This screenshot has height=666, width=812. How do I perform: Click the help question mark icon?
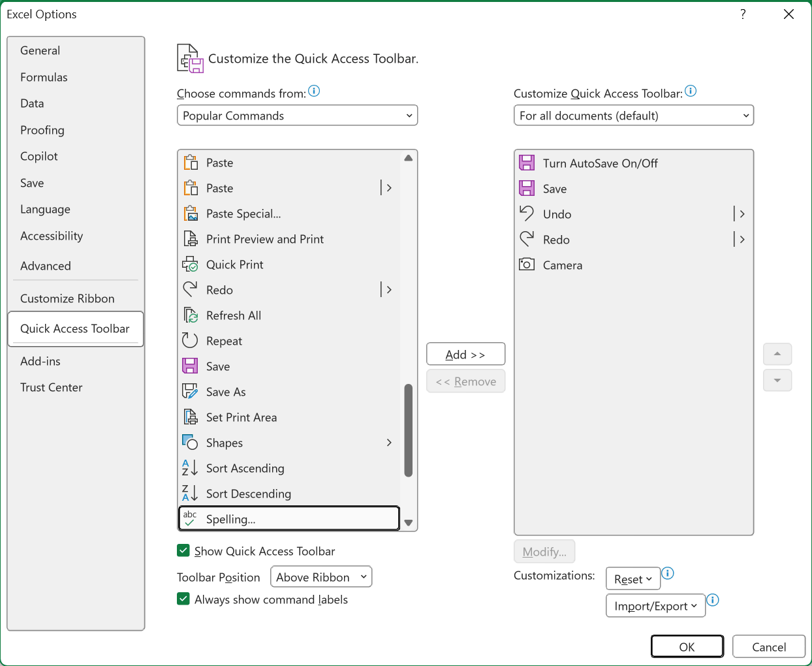pos(743,14)
